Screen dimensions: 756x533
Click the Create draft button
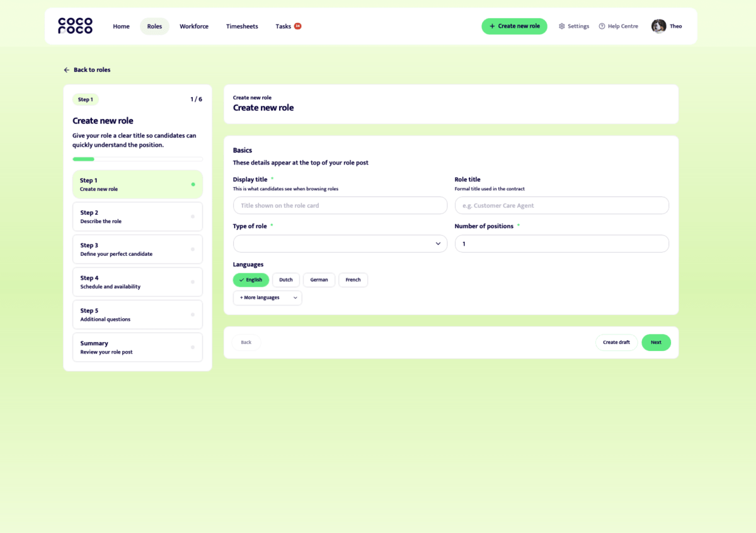[x=616, y=342]
